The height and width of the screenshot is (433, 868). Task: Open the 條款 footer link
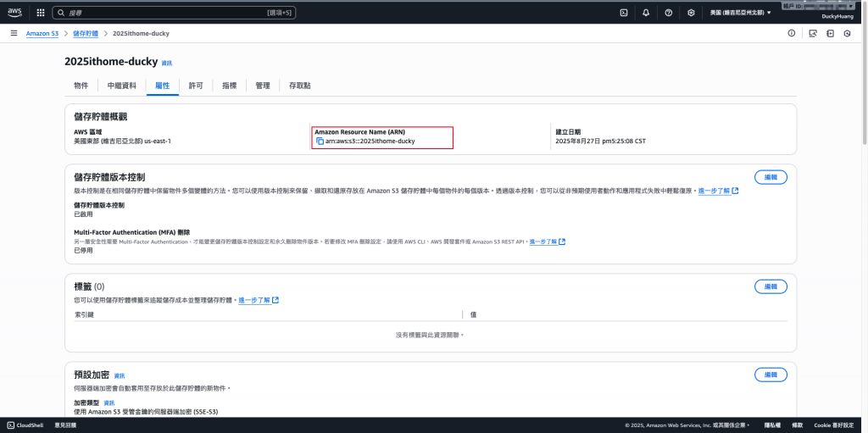pyautogui.click(x=797, y=425)
